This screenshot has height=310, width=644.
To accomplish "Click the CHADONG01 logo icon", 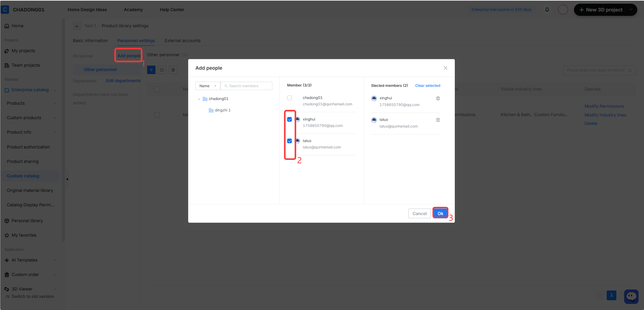I will pos(5,9).
